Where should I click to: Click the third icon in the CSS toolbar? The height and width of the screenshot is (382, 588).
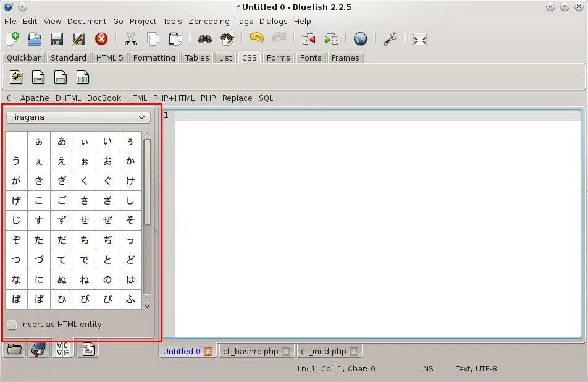pos(61,77)
